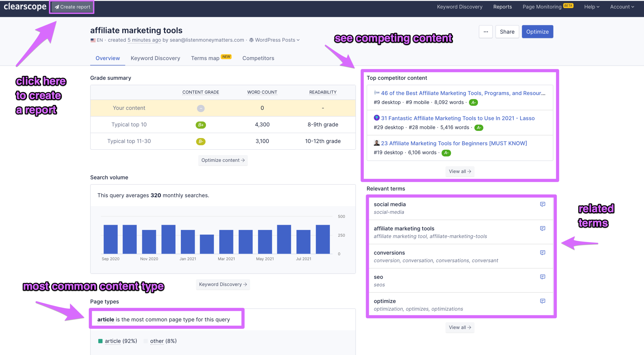Open the 31 Fantastic Affiliate Marketing Tools link
644x355 pixels.
(458, 118)
